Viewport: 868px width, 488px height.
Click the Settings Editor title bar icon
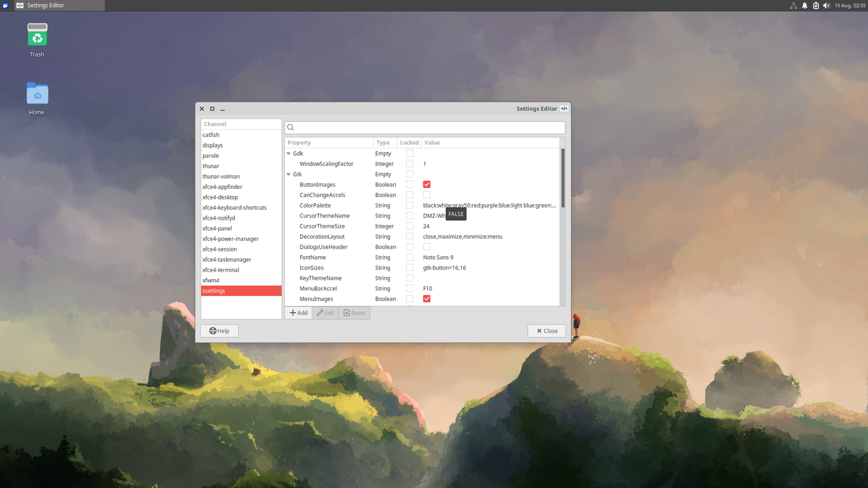click(x=564, y=109)
